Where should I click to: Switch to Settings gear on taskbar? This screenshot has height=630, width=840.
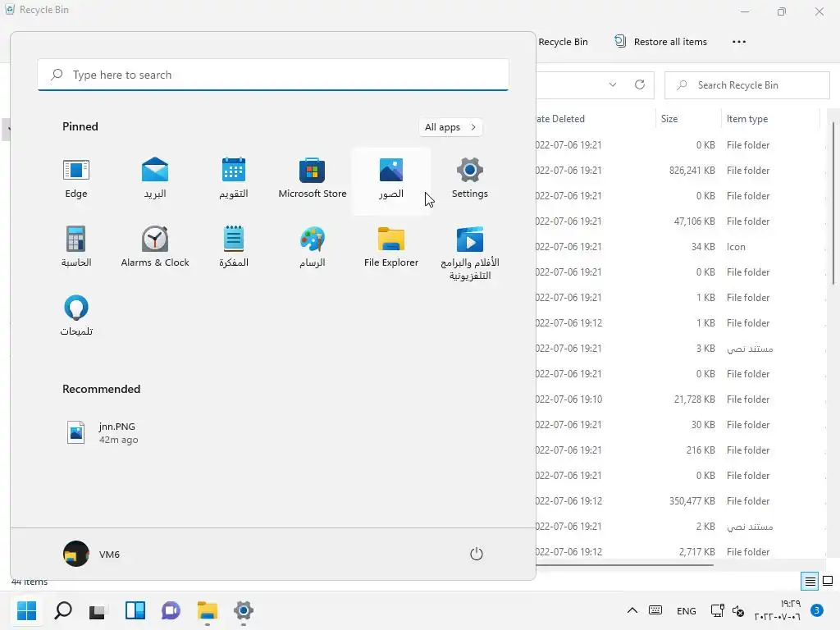click(243, 610)
